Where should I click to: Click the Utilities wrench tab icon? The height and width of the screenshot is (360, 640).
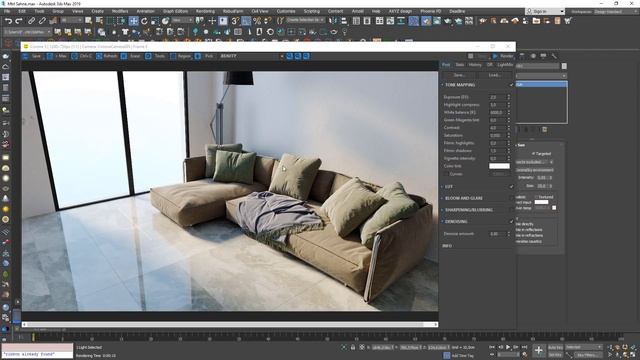[x=554, y=56]
